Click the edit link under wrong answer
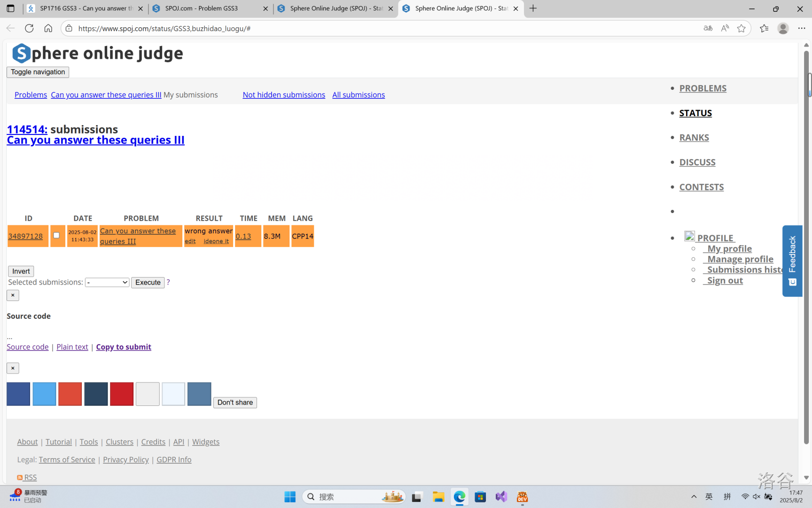Image resolution: width=812 pixels, height=508 pixels. 190,241
